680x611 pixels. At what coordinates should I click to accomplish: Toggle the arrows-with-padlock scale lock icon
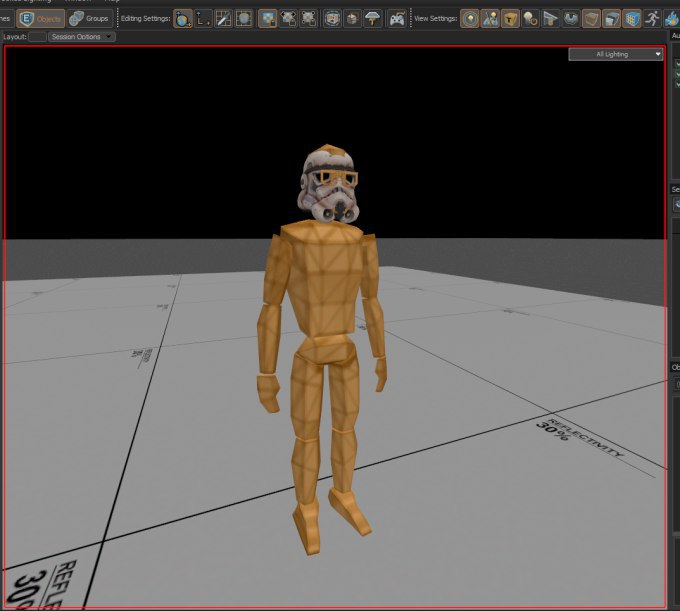(288, 19)
